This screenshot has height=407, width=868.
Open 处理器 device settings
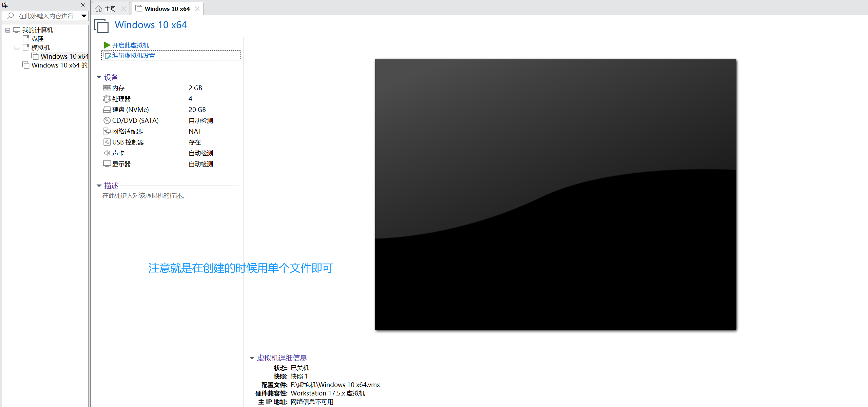121,99
